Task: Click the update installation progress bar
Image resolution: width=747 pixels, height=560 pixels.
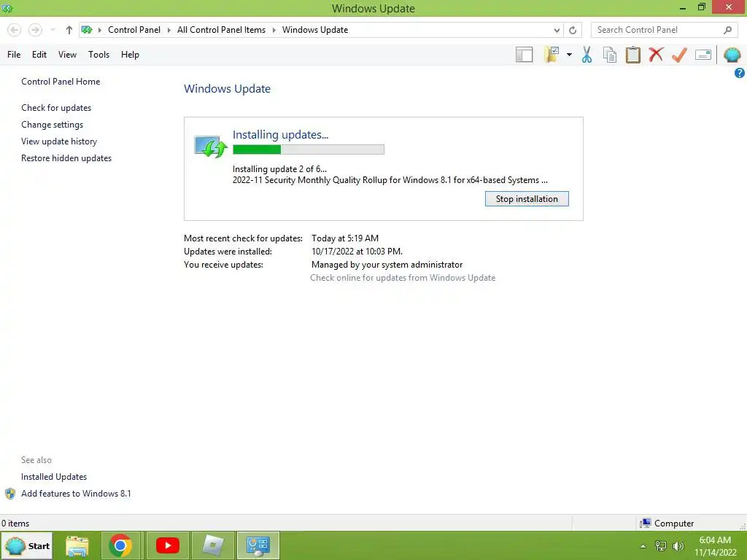Action: 309,149
